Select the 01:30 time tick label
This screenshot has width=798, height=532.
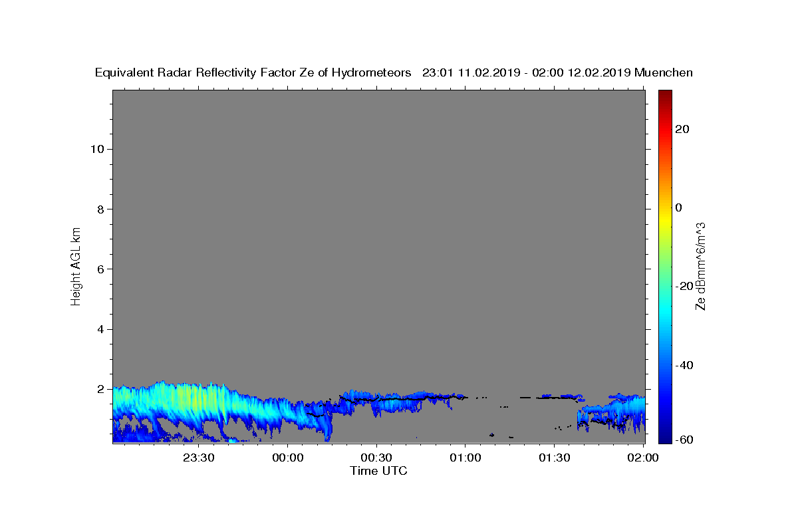tap(554, 458)
